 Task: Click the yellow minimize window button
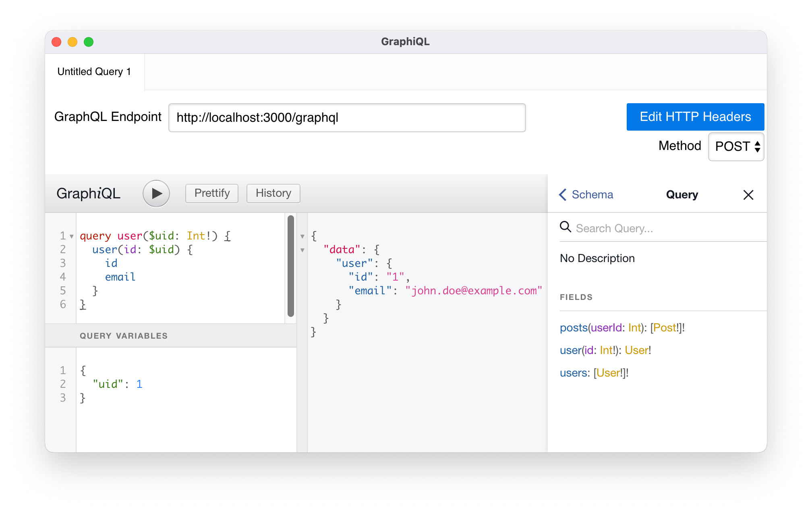(72, 42)
